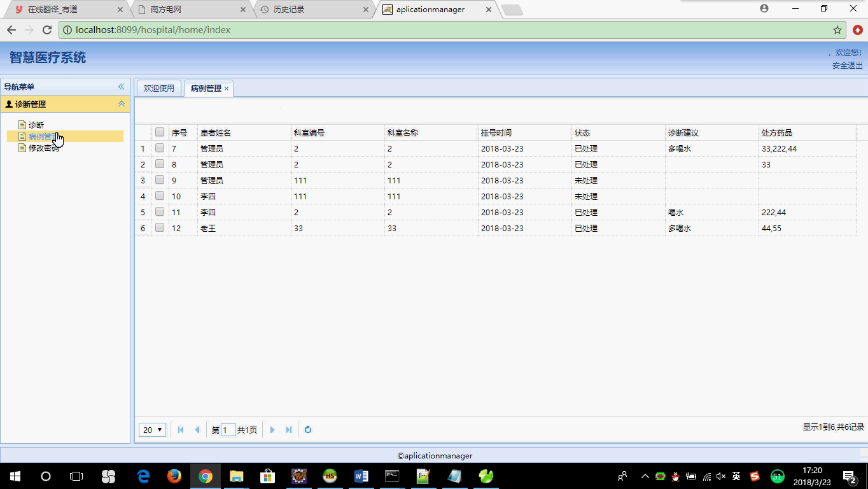Check the checkbox for row 序号 10
Image resolution: width=868 pixels, height=489 pixels.
pyautogui.click(x=160, y=196)
